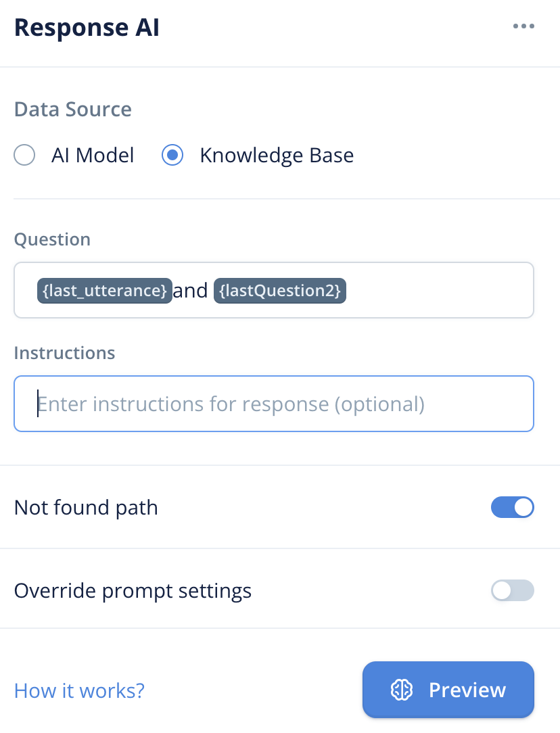Click the Not found path label

click(86, 508)
